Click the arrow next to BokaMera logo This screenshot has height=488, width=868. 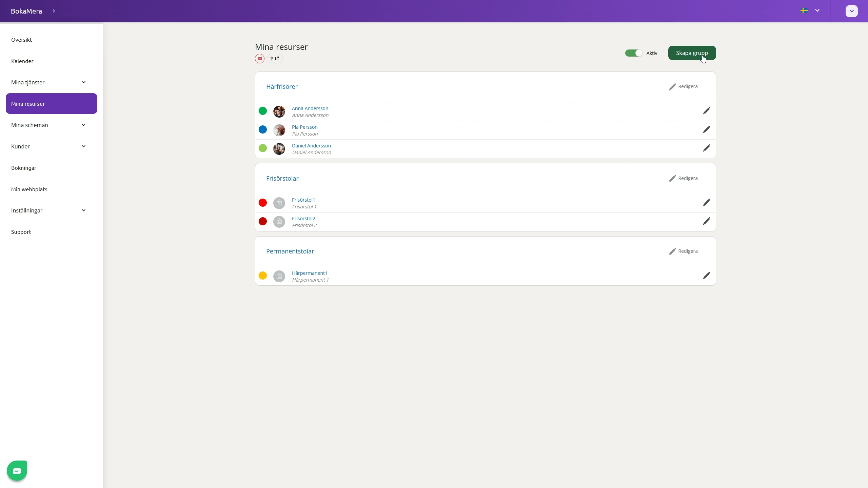(x=54, y=11)
